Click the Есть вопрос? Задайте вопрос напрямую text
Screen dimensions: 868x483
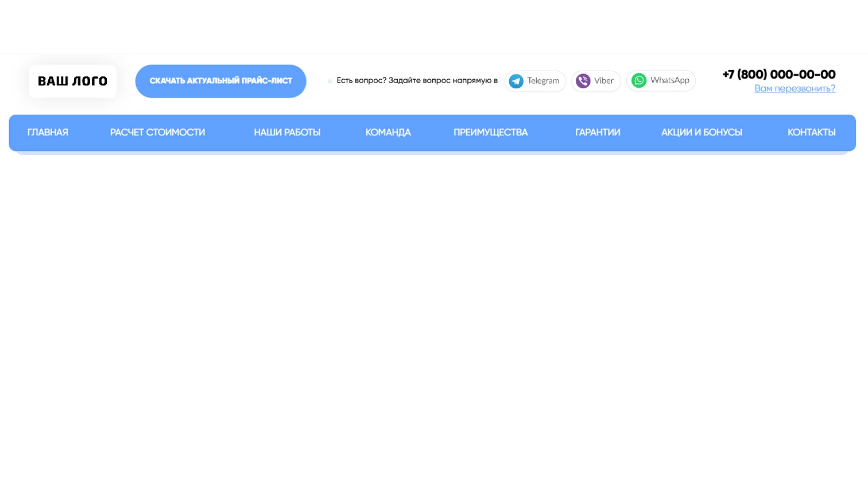[417, 80]
